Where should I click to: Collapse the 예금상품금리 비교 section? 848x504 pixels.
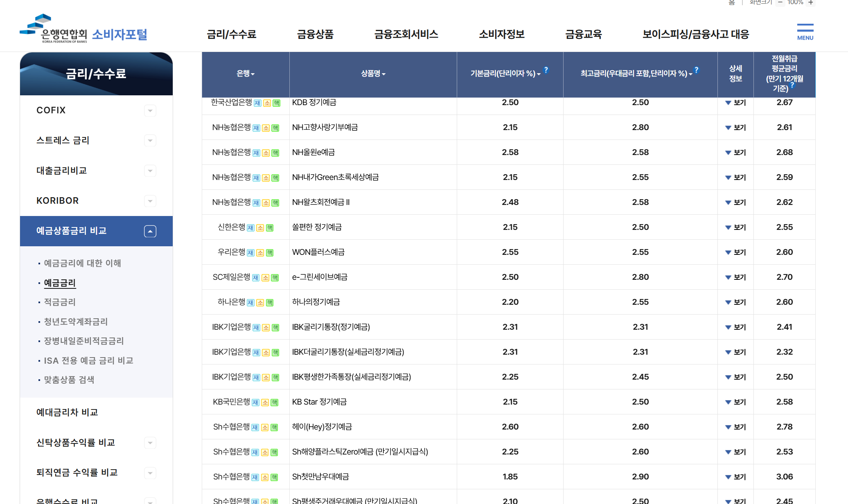[x=150, y=231]
